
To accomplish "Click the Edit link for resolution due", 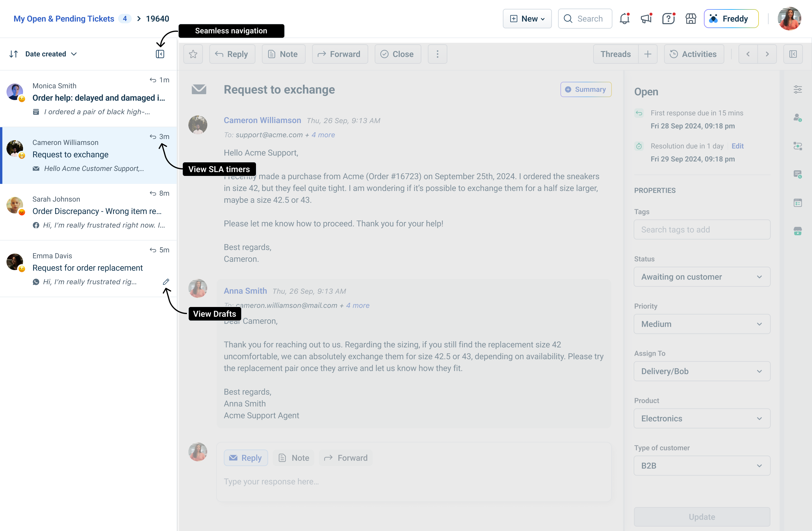I will click(737, 146).
